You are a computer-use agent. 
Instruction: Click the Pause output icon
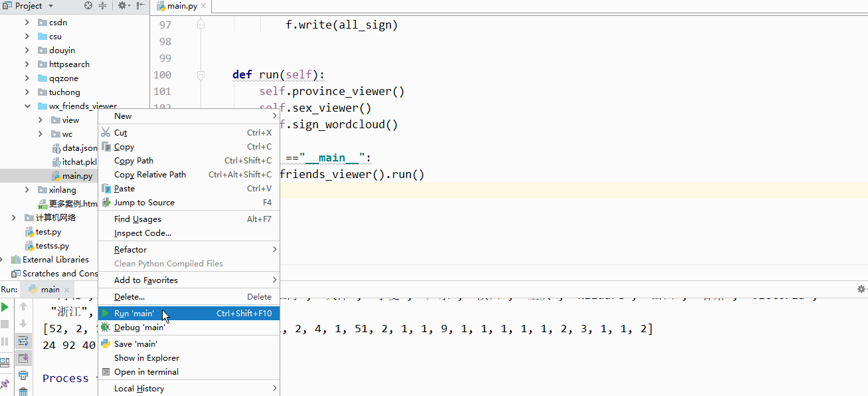[x=5, y=342]
